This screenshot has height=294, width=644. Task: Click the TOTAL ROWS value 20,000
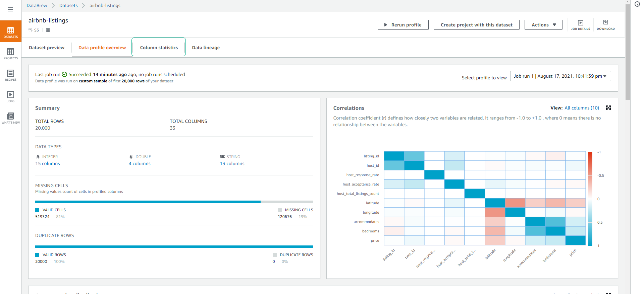pos(43,128)
